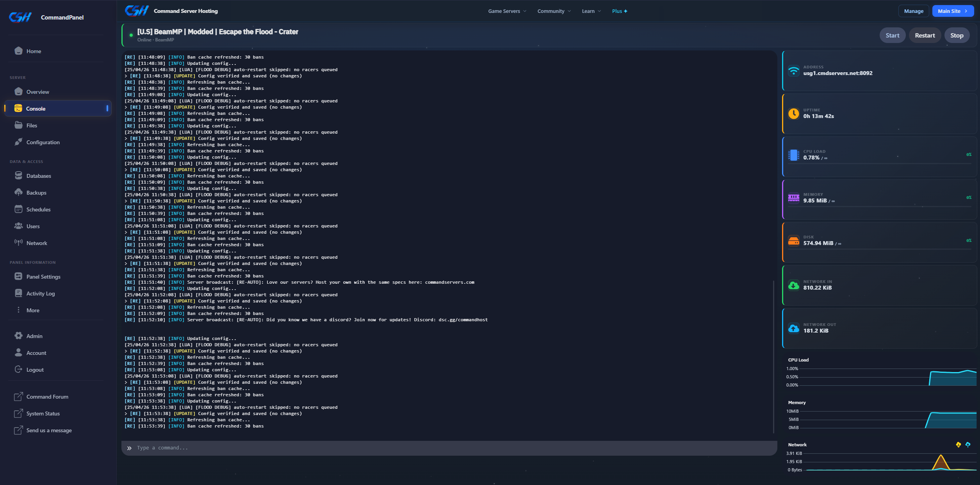Click the Command Server Hosting logo
Viewport: 980px width, 485px height.
pos(136,11)
